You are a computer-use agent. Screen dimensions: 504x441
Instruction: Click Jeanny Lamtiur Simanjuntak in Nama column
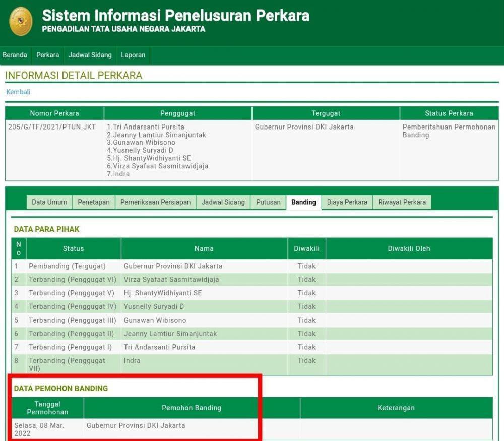coord(170,334)
